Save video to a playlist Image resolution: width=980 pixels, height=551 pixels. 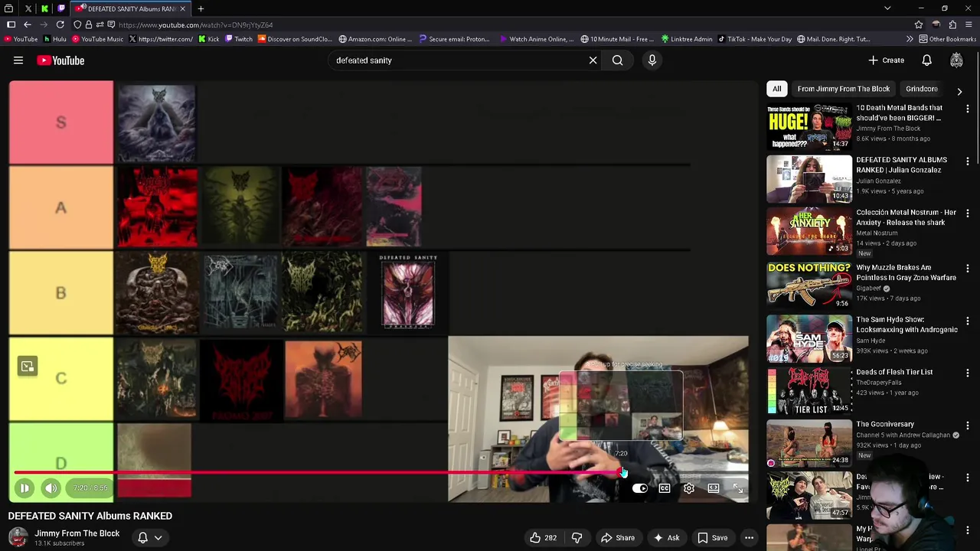713,538
